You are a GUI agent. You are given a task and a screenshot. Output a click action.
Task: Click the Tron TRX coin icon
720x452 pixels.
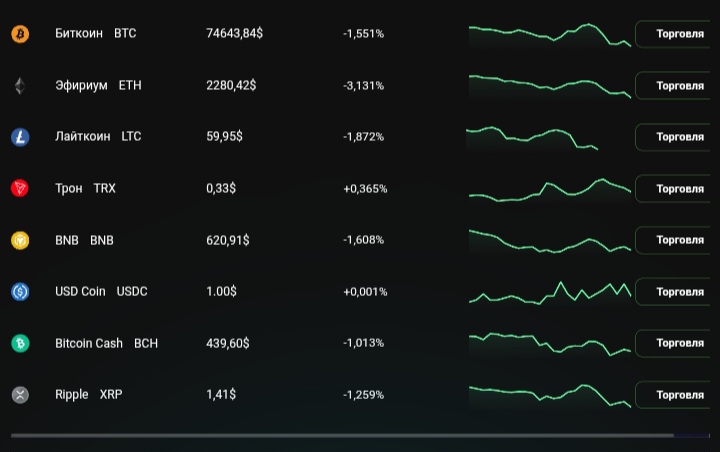click(20, 188)
